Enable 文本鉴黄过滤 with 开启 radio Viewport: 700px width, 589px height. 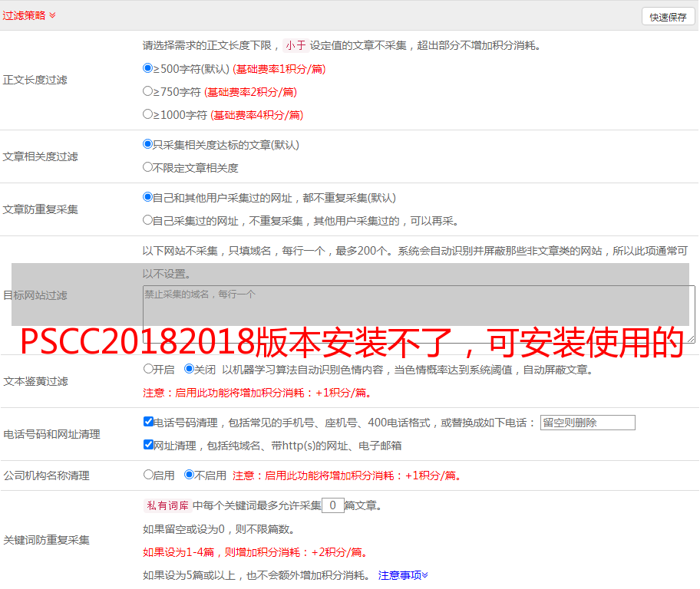[148, 369]
